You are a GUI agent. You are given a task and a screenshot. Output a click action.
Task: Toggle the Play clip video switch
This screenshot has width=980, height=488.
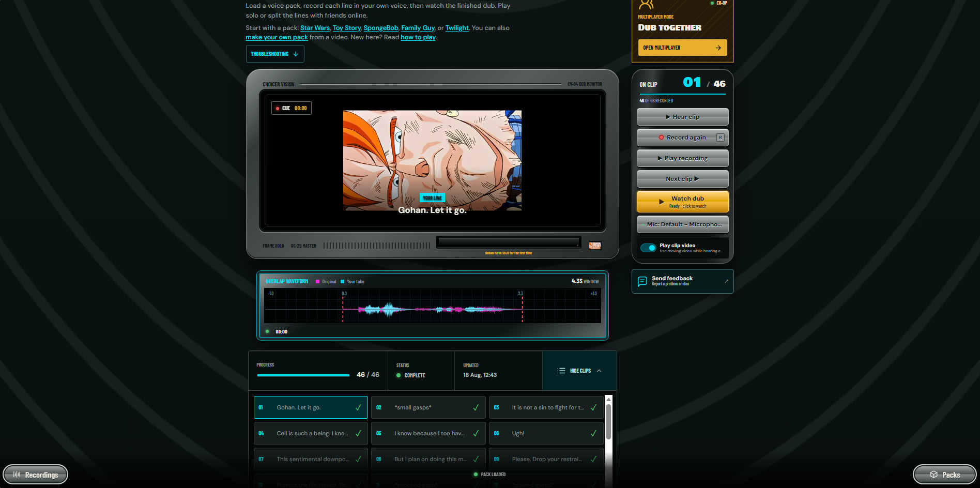point(648,248)
